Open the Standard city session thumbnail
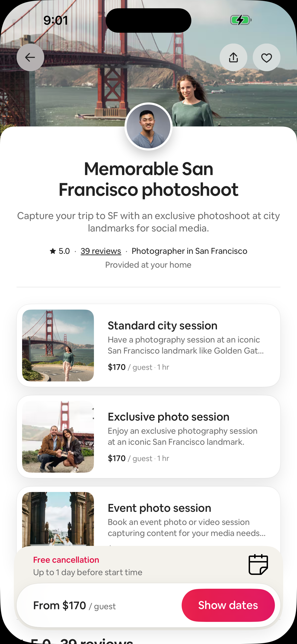This screenshot has height=644, width=297. tap(58, 345)
